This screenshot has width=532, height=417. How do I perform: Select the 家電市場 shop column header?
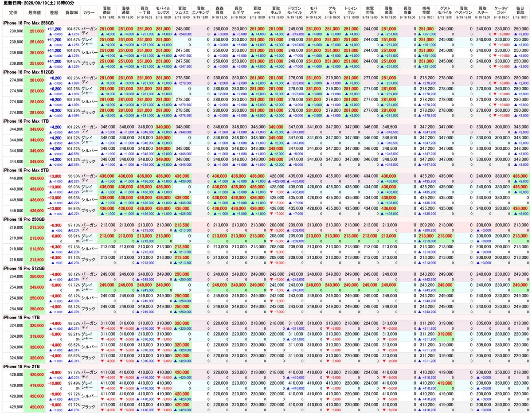pos(369,11)
